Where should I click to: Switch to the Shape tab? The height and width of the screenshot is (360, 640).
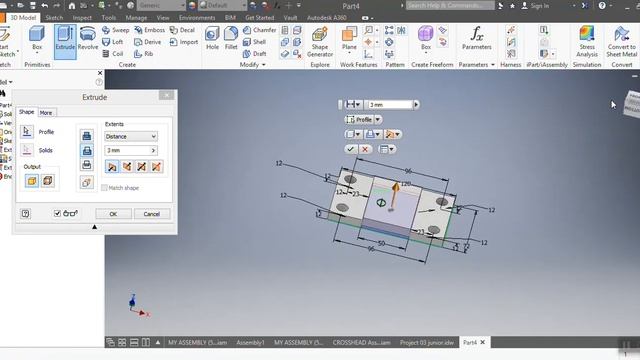click(x=27, y=112)
